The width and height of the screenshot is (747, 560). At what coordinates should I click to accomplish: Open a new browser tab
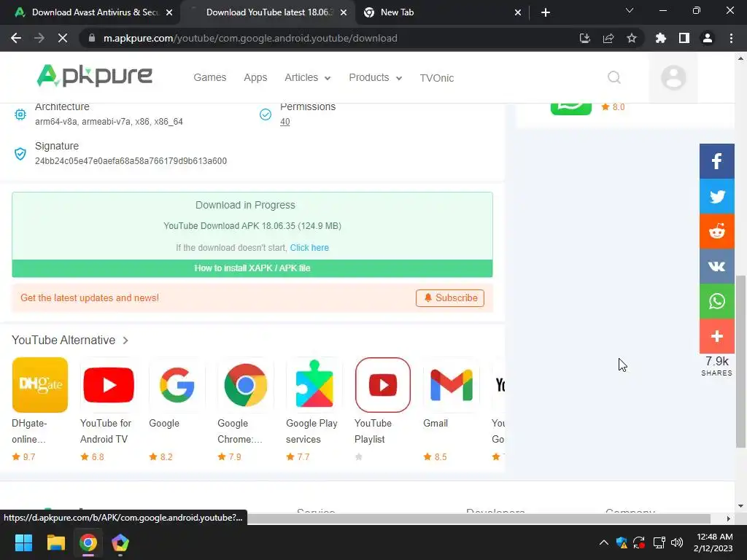pyautogui.click(x=546, y=12)
